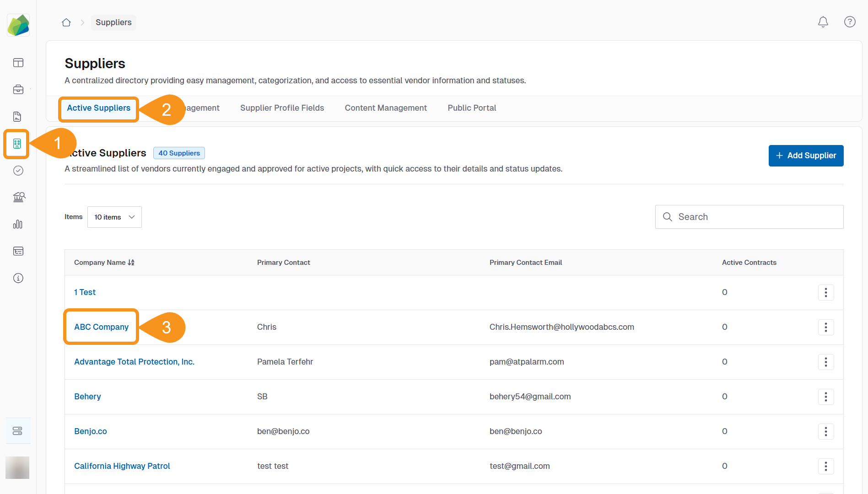Click the suppliers building icon in sidebar
This screenshot has width=868, height=494.
coord(17,144)
